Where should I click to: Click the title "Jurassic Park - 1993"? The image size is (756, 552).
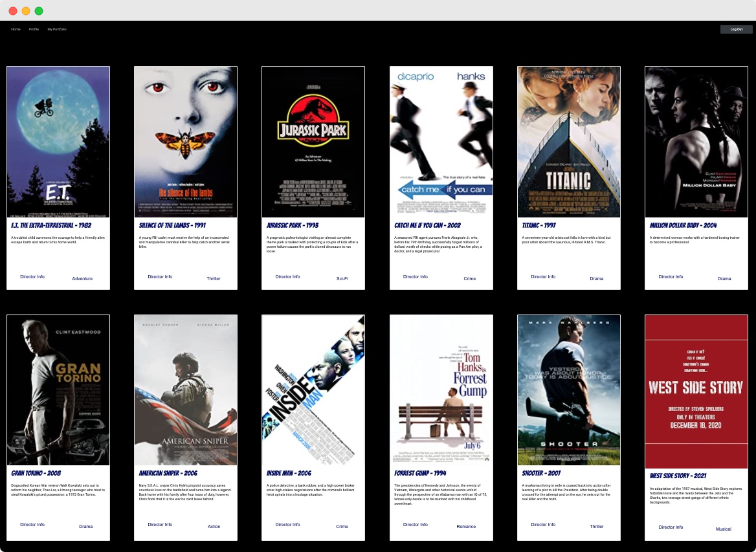(293, 225)
